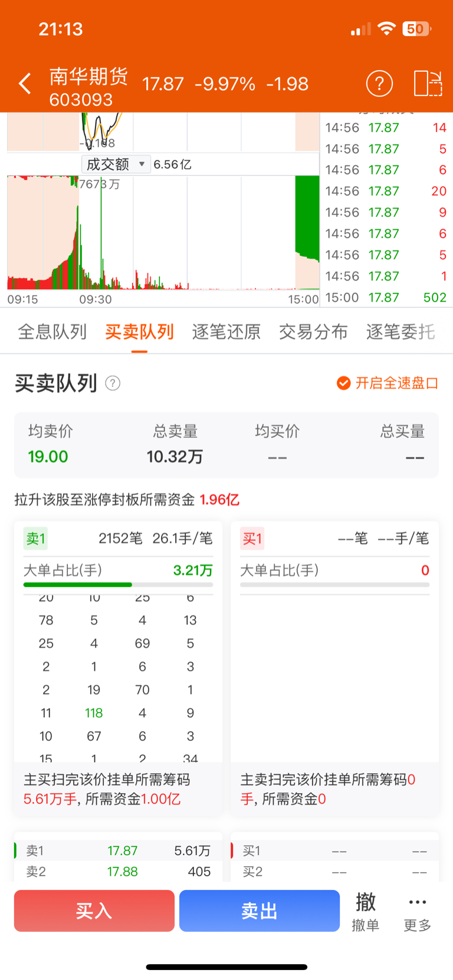Tap the 15:00 trade row with 502
This screenshot has height=980, width=453.
pyautogui.click(x=386, y=298)
